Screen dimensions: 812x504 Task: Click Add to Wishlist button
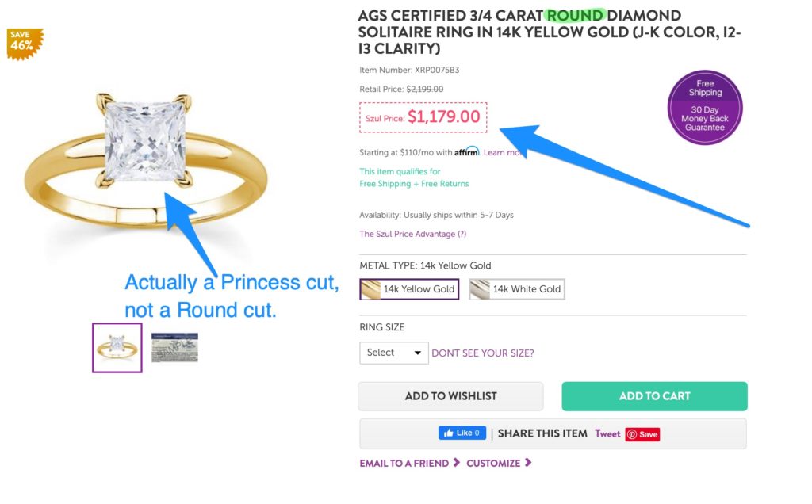tap(450, 396)
